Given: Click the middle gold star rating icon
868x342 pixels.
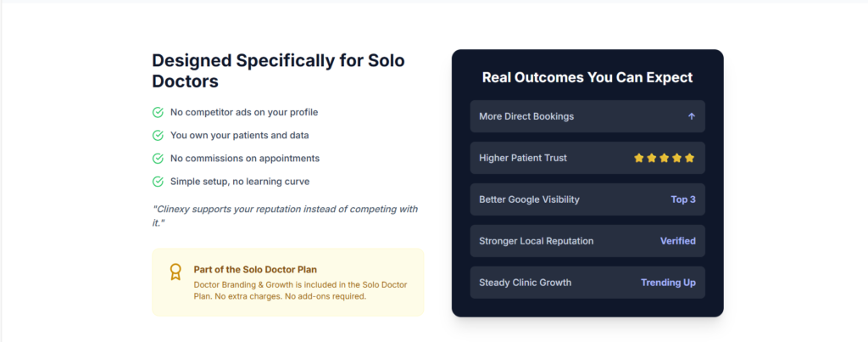Looking at the screenshot, I should [665, 158].
